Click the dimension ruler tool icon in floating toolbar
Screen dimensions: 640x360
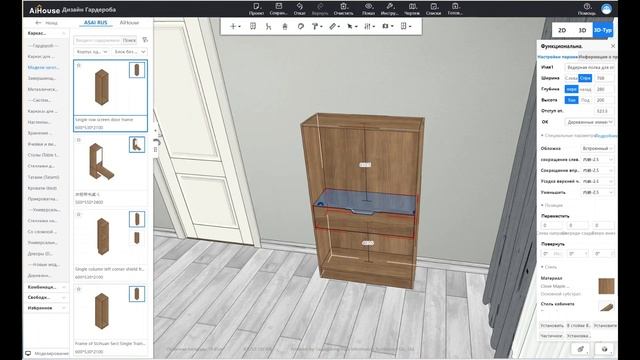tap(268, 26)
